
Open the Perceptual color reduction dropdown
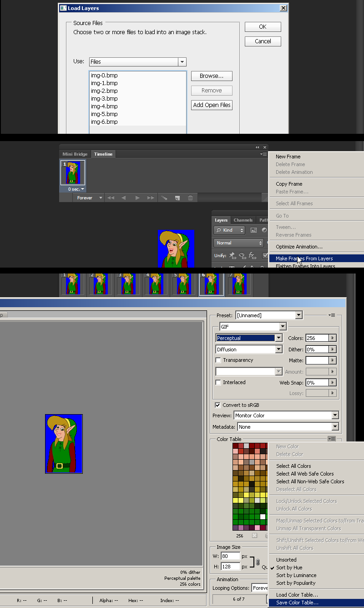[x=278, y=338]
